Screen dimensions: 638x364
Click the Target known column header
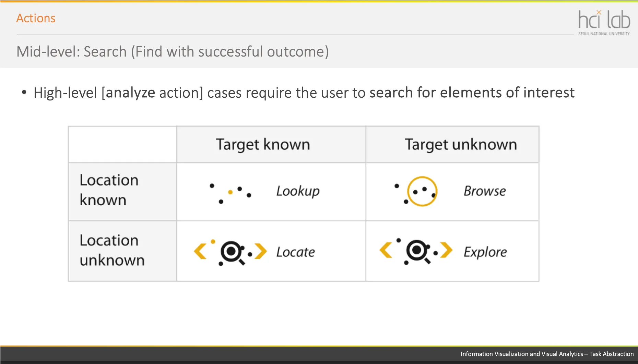point(263,145)
